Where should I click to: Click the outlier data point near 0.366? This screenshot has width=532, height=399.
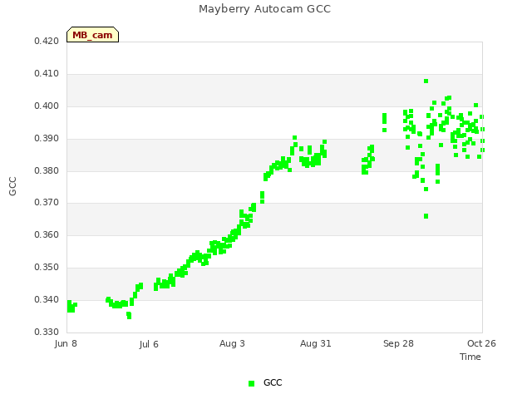point(426,216)
